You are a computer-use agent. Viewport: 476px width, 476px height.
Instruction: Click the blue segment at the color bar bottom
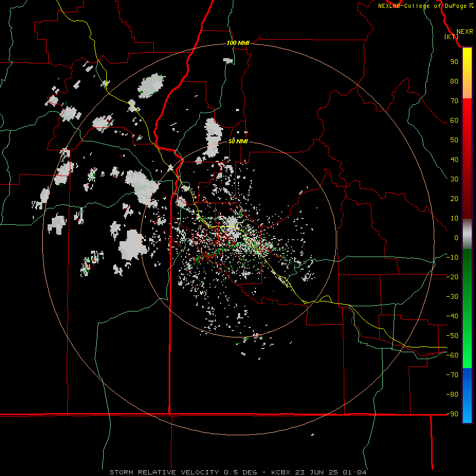[467, 396]
